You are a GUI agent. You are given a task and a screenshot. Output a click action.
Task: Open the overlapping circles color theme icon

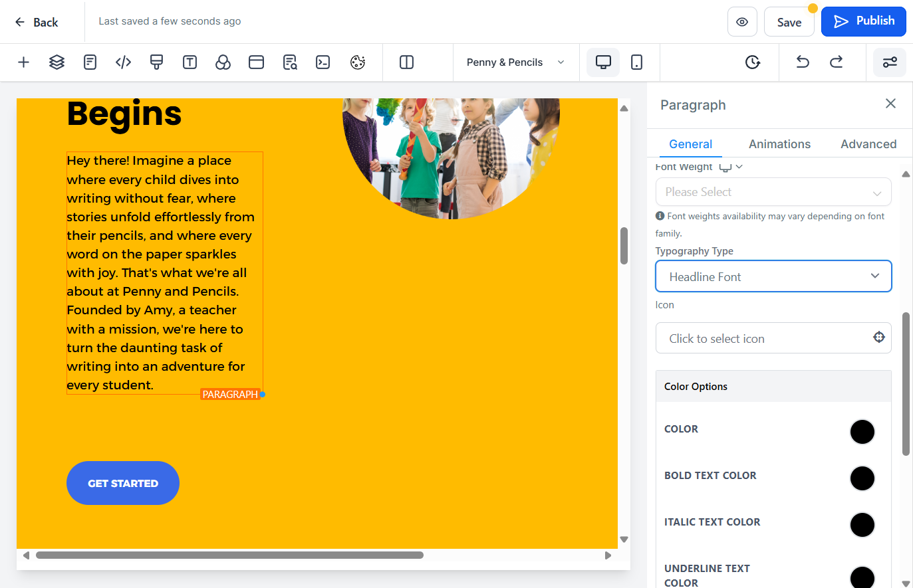tap(223, 62)
